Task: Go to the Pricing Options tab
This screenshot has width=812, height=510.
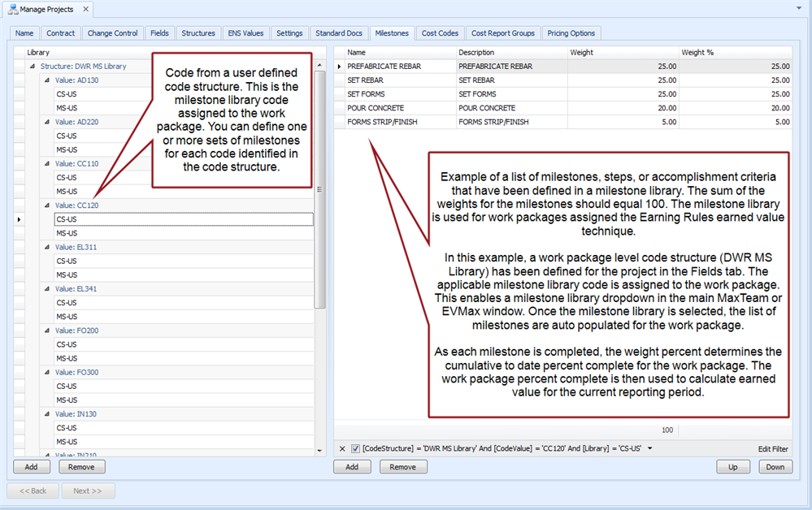Action: coord(571,33)
